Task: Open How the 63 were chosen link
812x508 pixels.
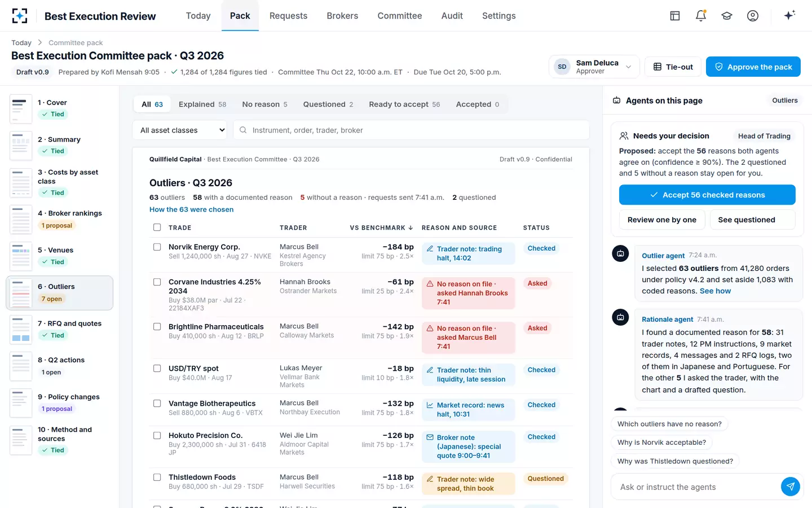Action: pyautogui.click(x=191, y=209)
